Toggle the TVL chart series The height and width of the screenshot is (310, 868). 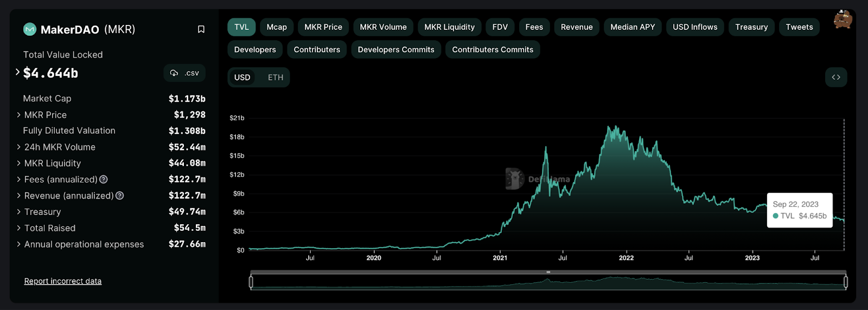pyautogui.click(x=241, y=27)
